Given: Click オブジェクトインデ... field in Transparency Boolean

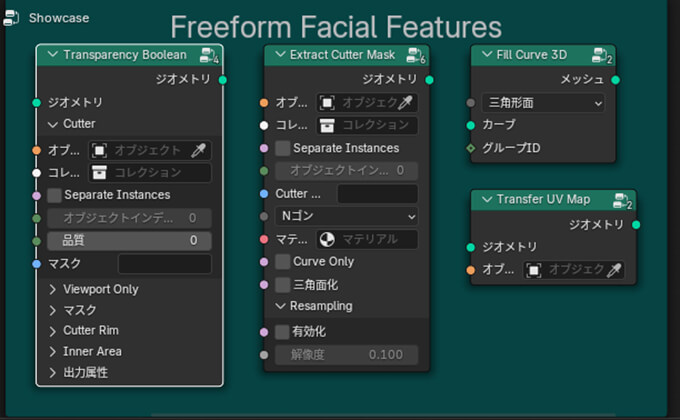Looking at the screenshot, I should tap(129, 218).
